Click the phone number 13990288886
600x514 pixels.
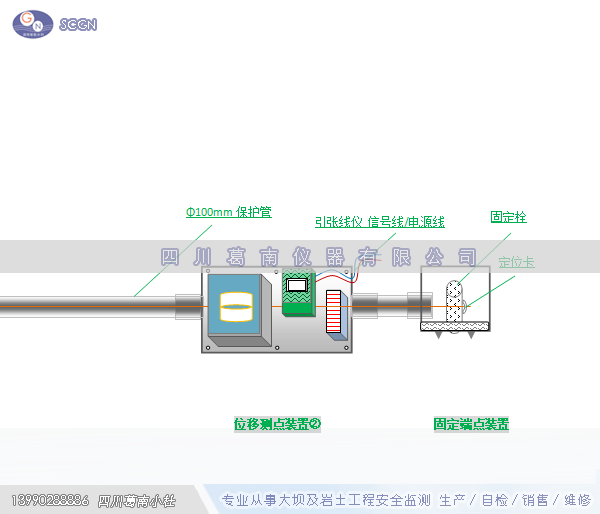point(50,500)
